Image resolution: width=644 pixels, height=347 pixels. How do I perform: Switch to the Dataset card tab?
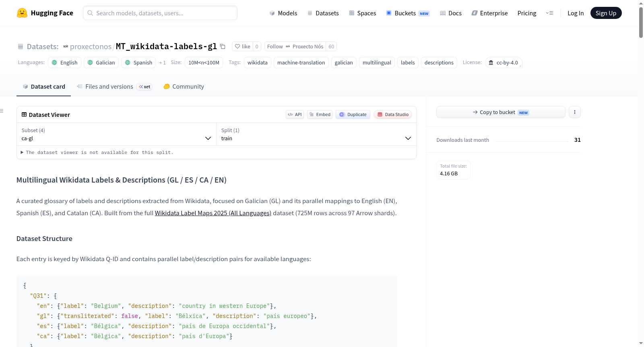[x=43, y=86]
